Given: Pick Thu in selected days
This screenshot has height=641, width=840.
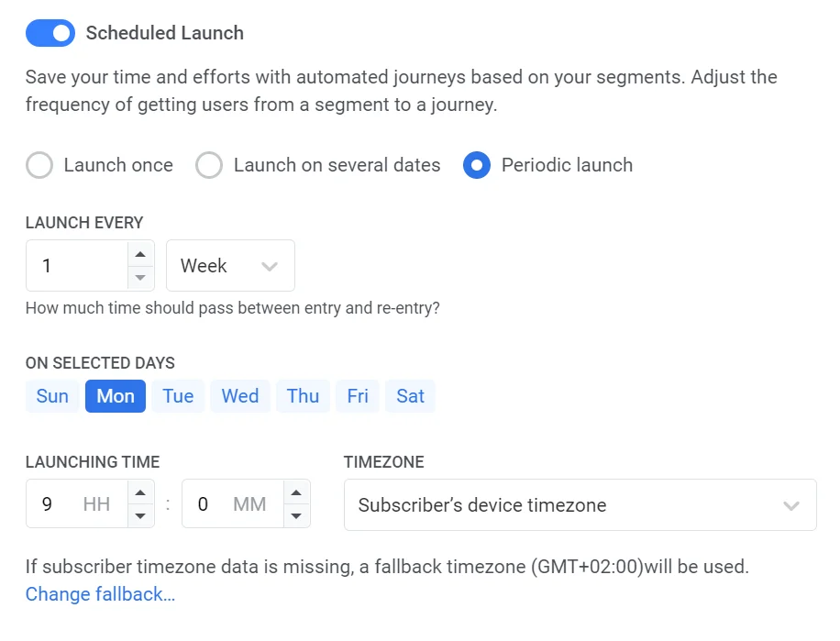Looking at the screenshot, I should [303, 396].
